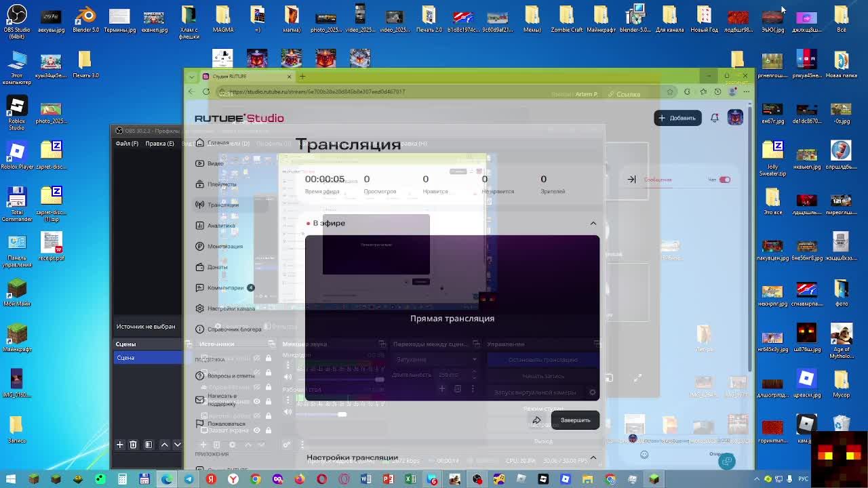Collapse the В эфире section chevron
Screen dimensions: 868x488
point(593,223)
